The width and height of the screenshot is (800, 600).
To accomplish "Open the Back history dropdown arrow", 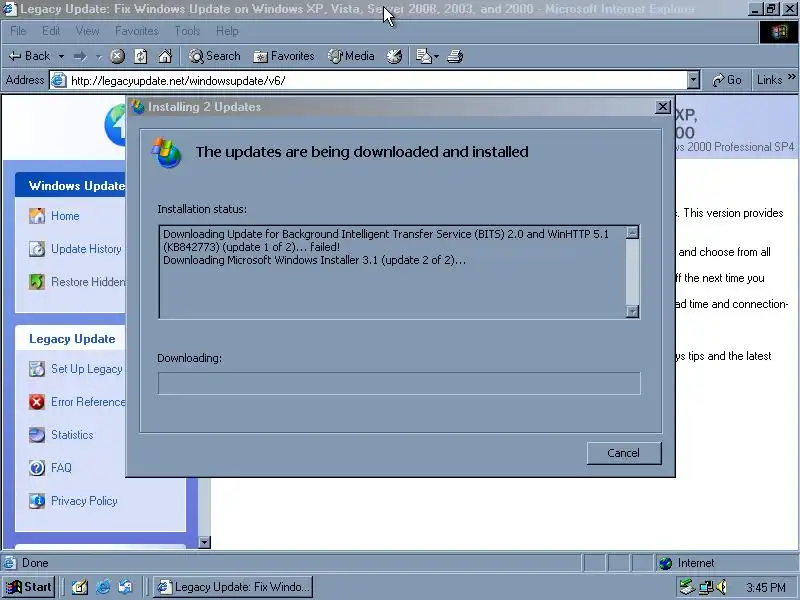I will click(x=61, y=56).
